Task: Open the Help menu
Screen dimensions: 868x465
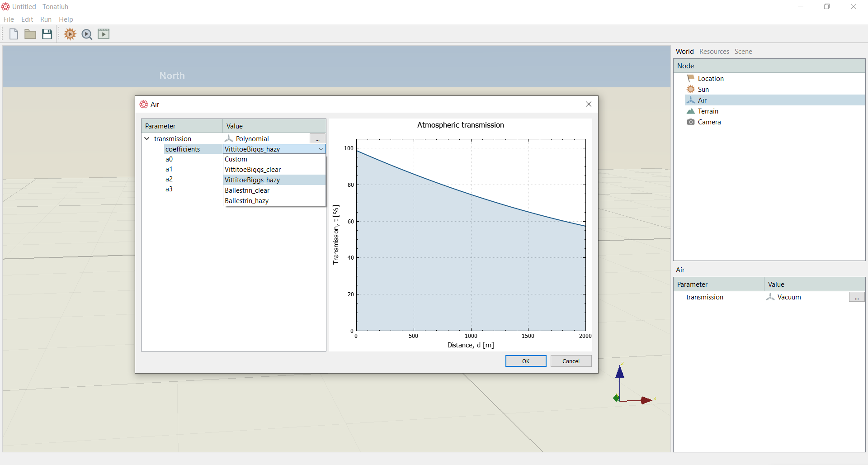Action: [x=66, y=19]
